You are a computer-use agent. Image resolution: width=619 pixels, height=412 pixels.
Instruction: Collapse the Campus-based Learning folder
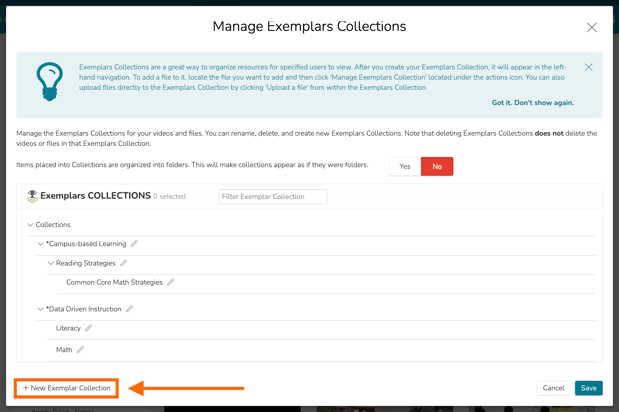click(x=40, y=244)
